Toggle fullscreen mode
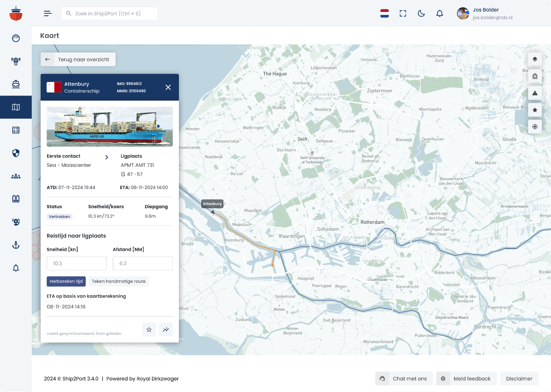Image resolution: width=551 pixels, height=392 pixels. (403, 14)
